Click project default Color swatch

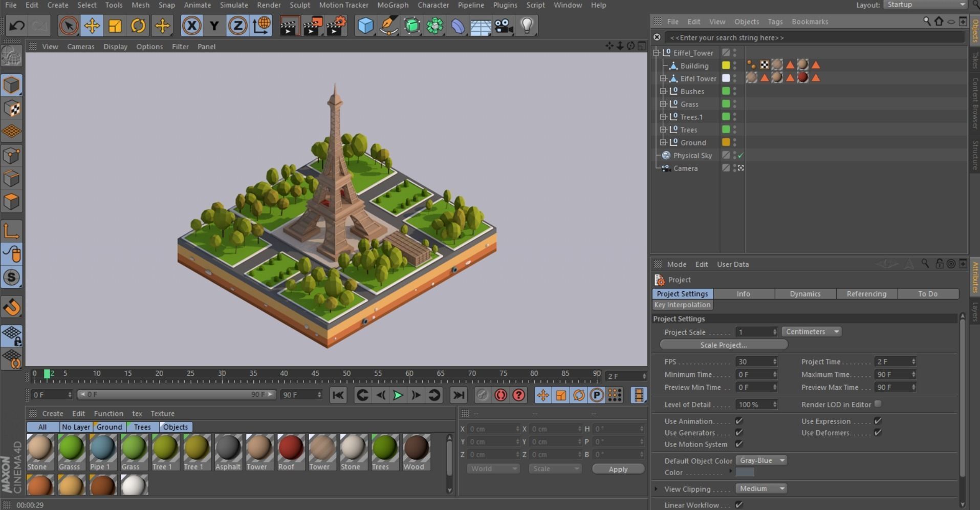pos(745,472)
